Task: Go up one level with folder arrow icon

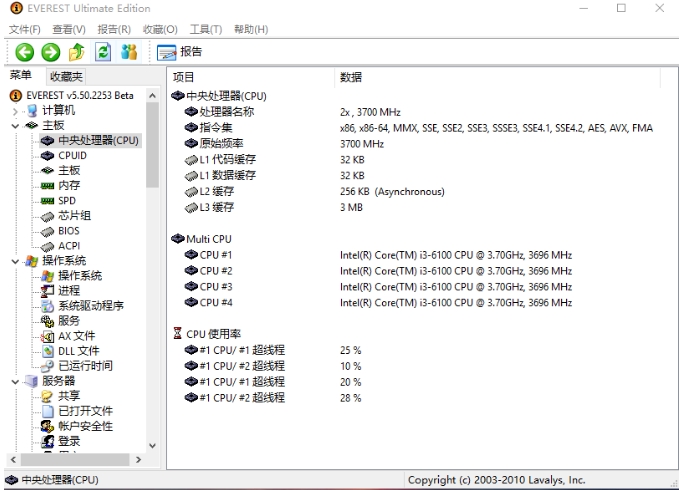Action: [x=77, y=52]
